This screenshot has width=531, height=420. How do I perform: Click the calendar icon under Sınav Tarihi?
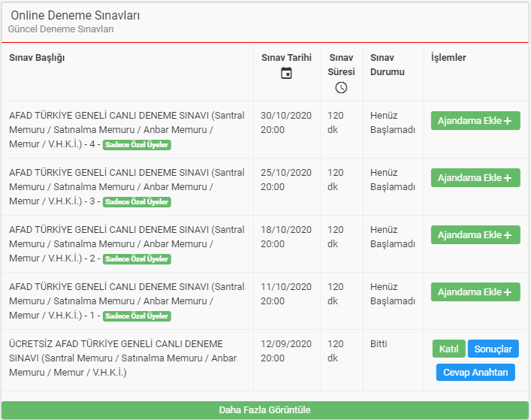286,73
